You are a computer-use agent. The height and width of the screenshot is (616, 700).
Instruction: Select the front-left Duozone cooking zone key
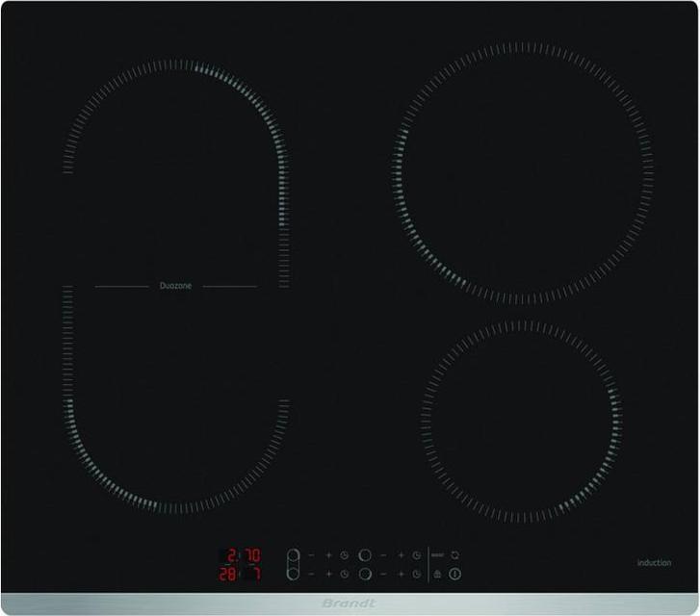[293, 573]
